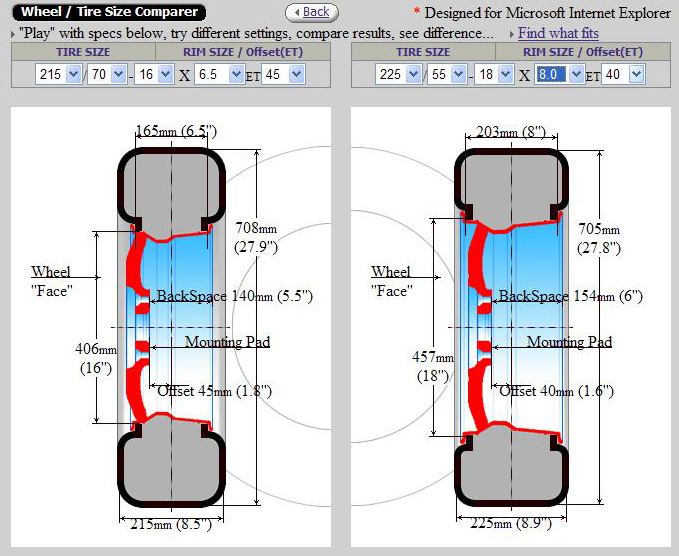The width and height of the screenshot is (679, 556).
Task: Click the left 215/70-16 wheel diagram
Action: (x=170, y=330)
